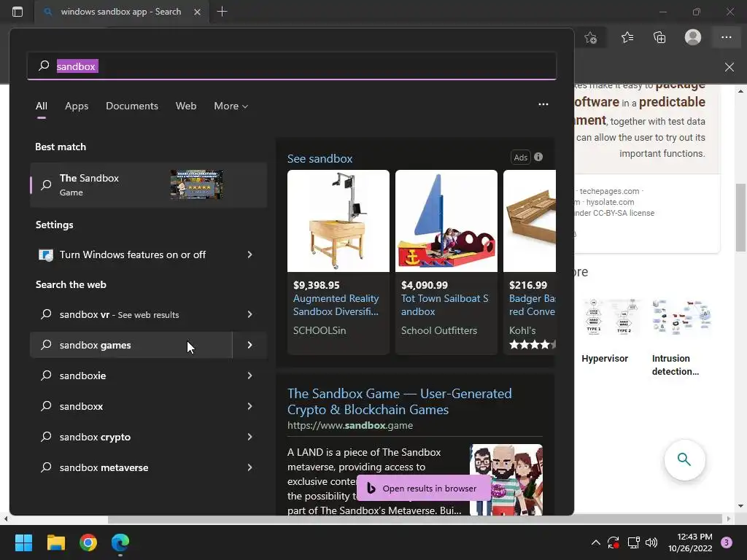Show hidden system tray icons
747x560 pixels.
pyautogui.click(x=595, y=542)
